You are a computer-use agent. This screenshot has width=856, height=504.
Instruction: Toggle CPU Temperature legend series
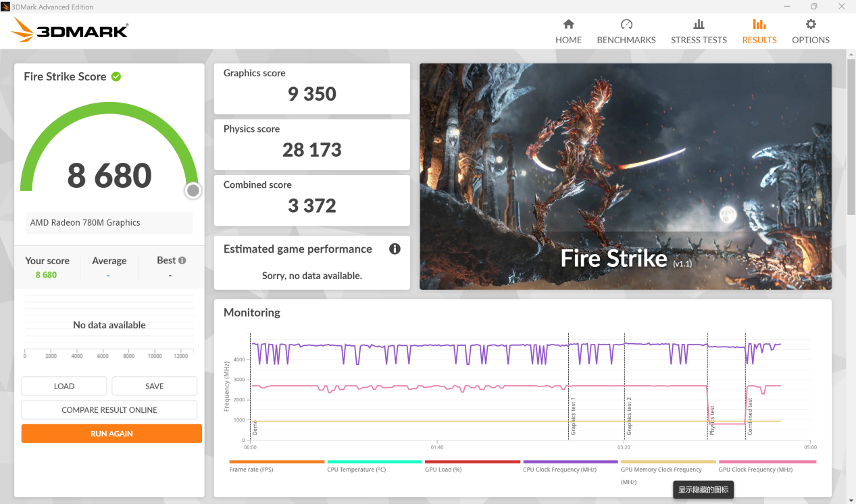click(356, 469)
